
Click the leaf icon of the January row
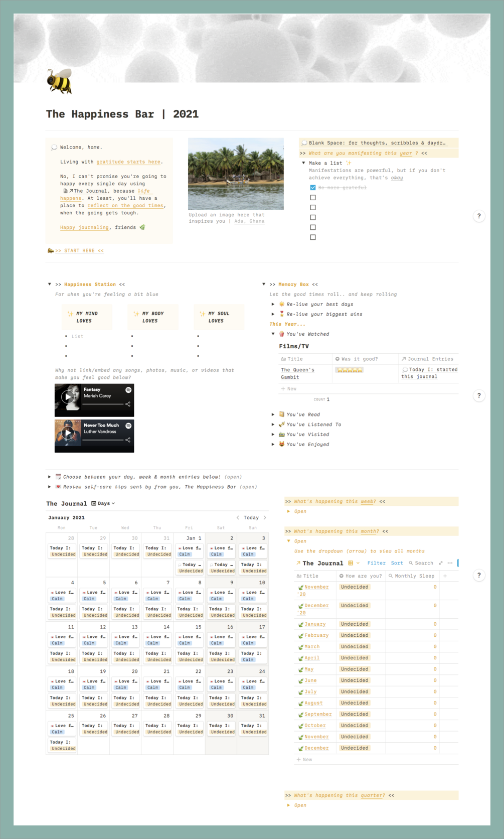point(300,625)
